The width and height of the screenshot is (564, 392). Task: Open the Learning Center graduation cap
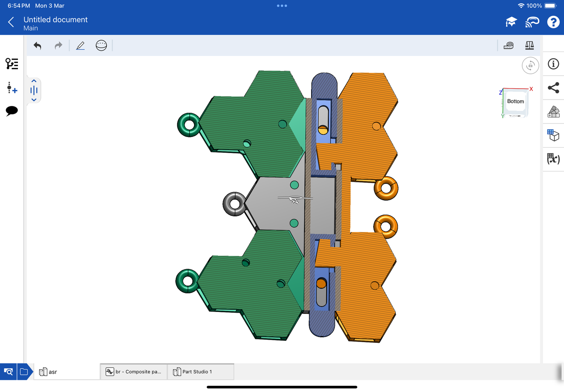[511, 22]
